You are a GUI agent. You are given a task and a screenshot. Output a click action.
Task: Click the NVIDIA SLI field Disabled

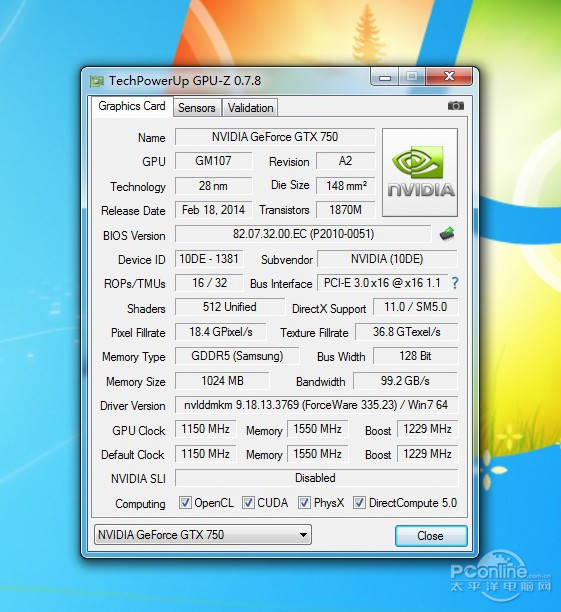point(316,478)
